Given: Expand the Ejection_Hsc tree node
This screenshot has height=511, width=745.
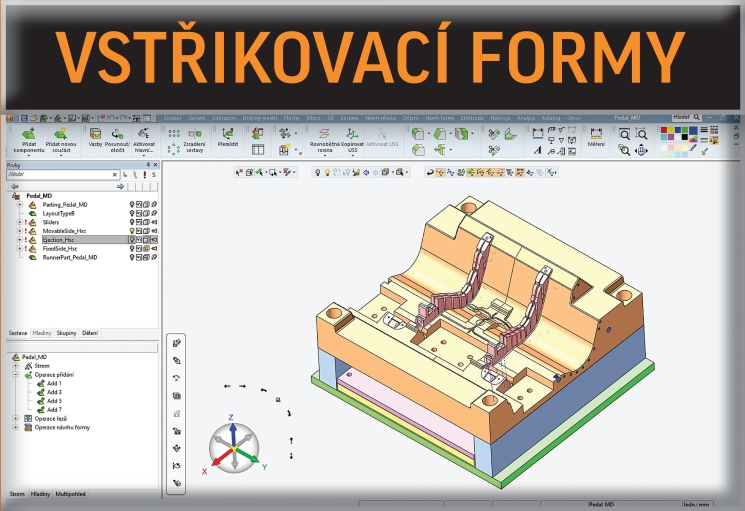Looking at the screenshot, I should [x=19, y=240].
